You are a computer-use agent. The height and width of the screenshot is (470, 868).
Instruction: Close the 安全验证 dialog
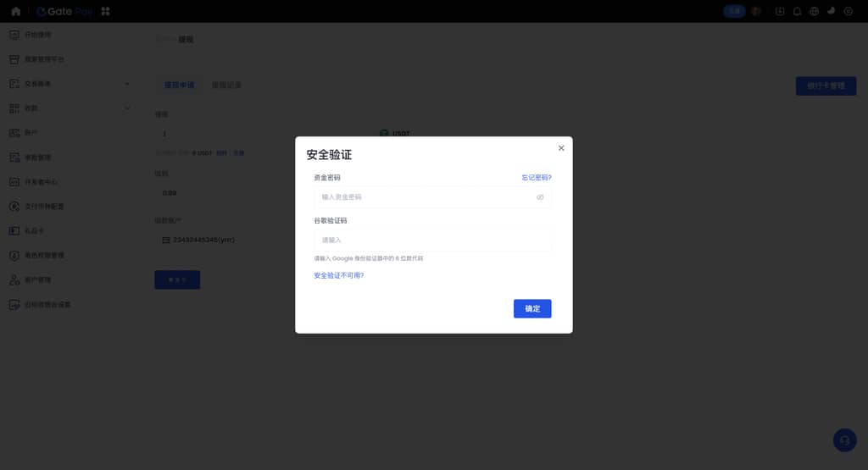tap(561, 148)
